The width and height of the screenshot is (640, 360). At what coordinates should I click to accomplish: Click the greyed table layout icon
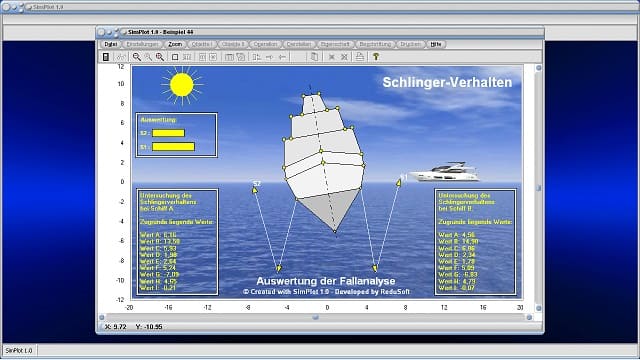[x=229, y=57]
